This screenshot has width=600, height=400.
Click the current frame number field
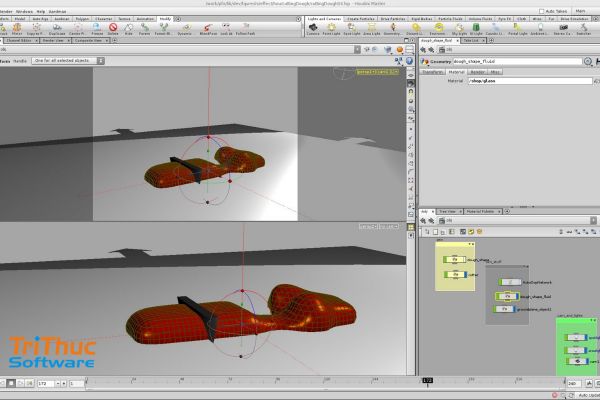click(46, 383)
